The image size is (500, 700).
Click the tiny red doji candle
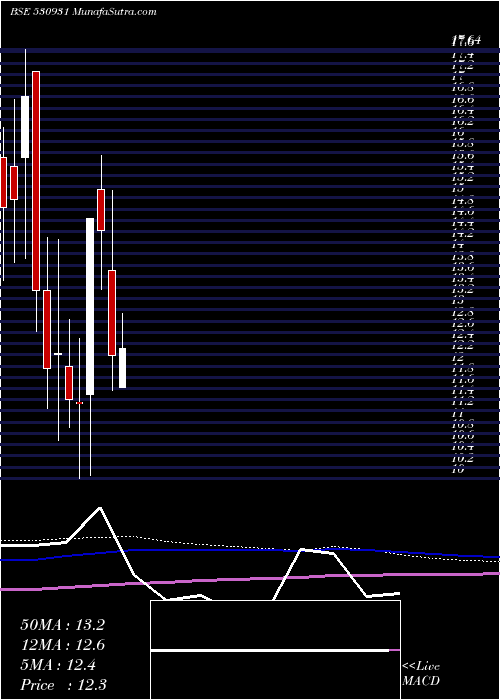pyautogui.click(x=79, y=403)
